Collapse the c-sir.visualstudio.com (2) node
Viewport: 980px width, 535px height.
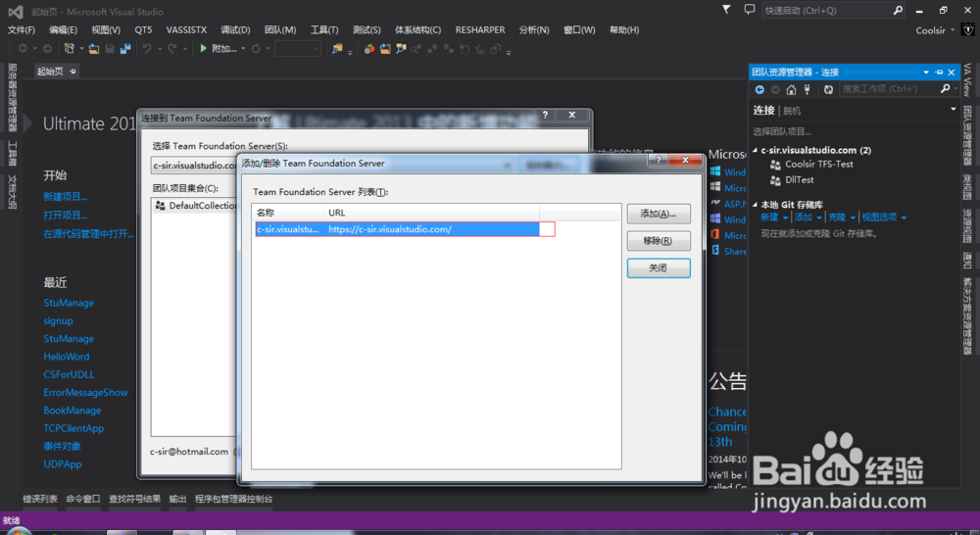[x=755, y=150]
